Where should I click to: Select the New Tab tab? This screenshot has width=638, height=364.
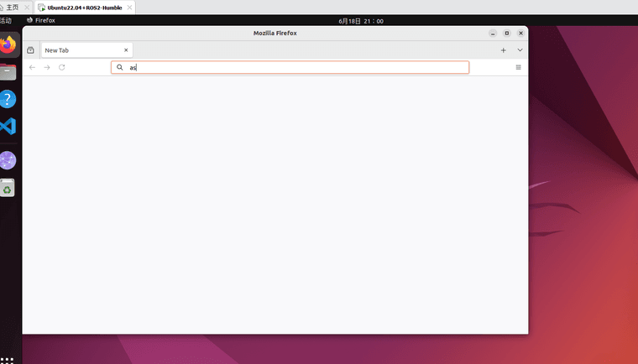coord(87,50)
